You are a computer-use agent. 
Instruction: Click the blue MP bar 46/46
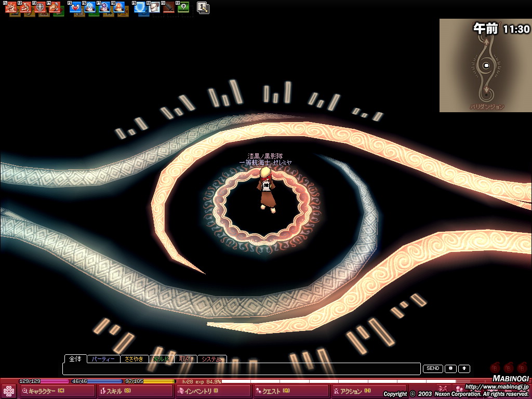click(x=97, y=381)
